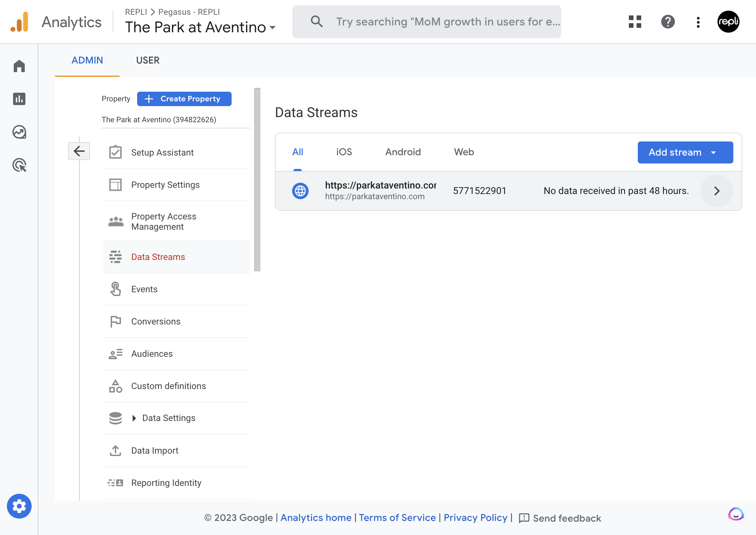
Task: Click the search magnifier icon
Action: [316, 22]
